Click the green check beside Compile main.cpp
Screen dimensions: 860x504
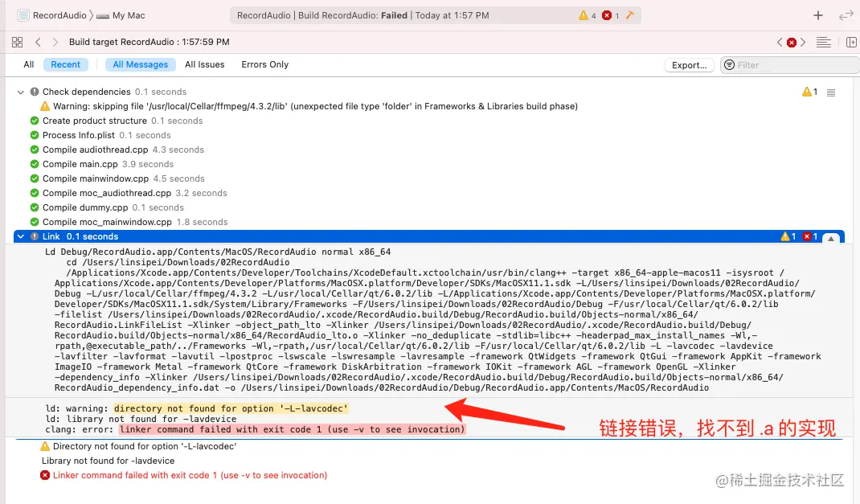point(35,164)
